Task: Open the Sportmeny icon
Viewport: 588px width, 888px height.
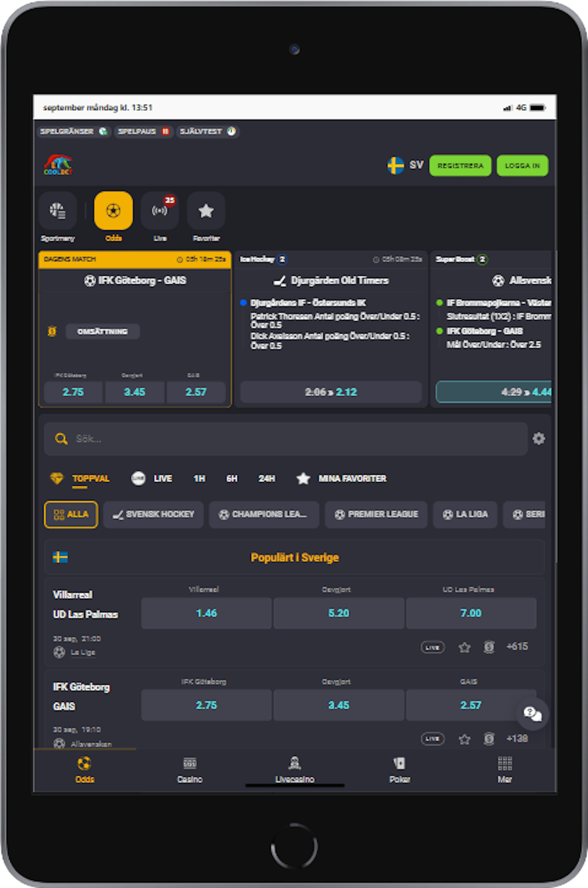Action: pos(58,211)
